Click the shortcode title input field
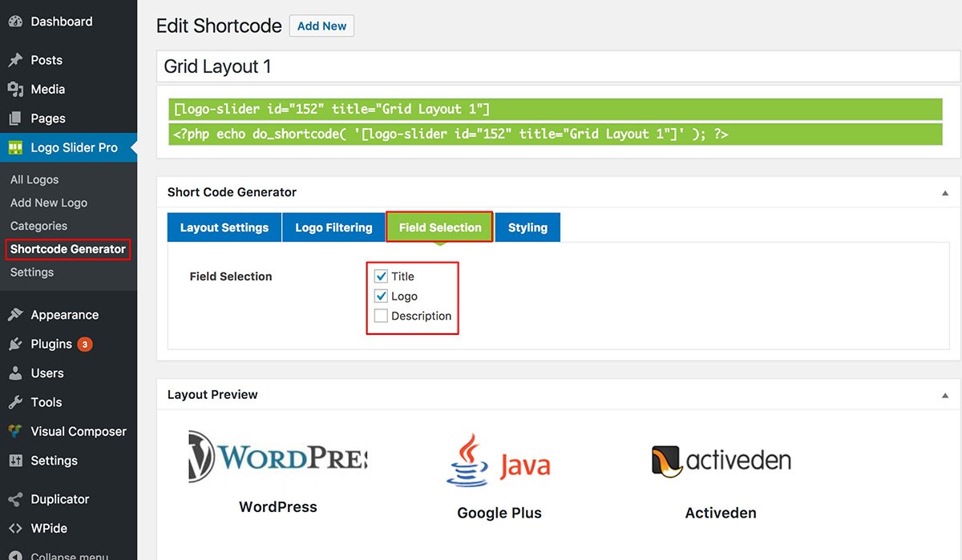Screen dimensions: 962x560 coord(558,66)
